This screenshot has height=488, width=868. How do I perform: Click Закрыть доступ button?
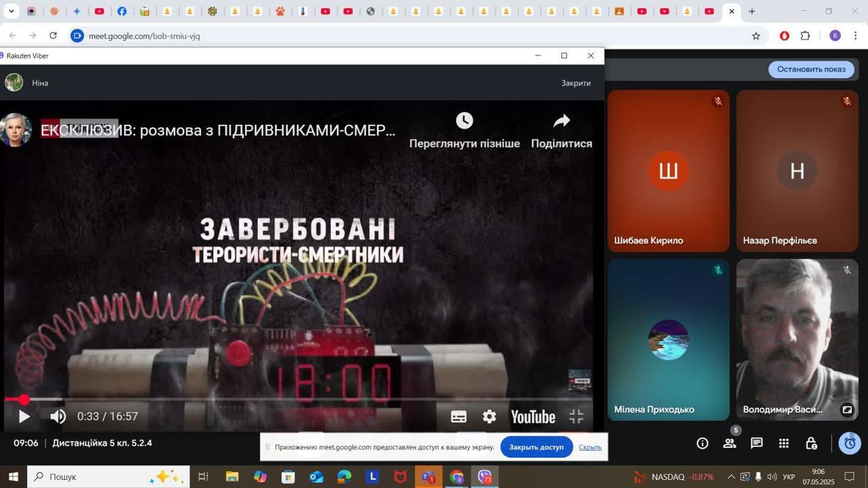536,447
